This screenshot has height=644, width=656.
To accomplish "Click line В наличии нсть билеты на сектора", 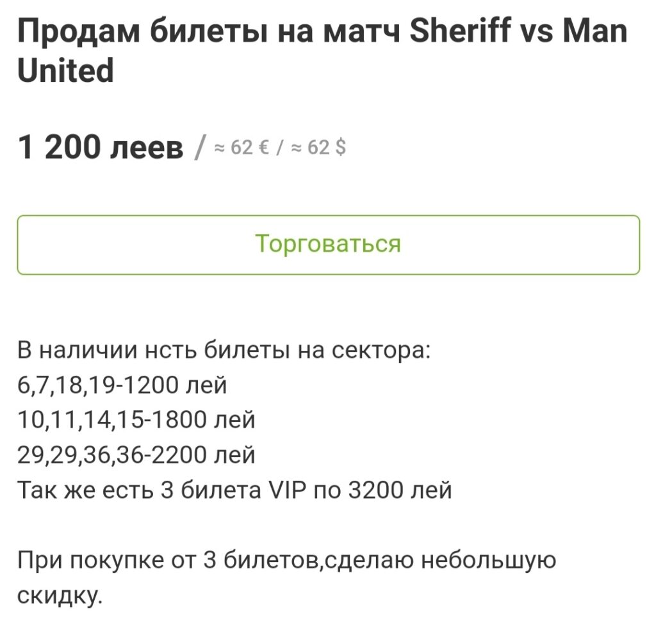I will 224,350.
